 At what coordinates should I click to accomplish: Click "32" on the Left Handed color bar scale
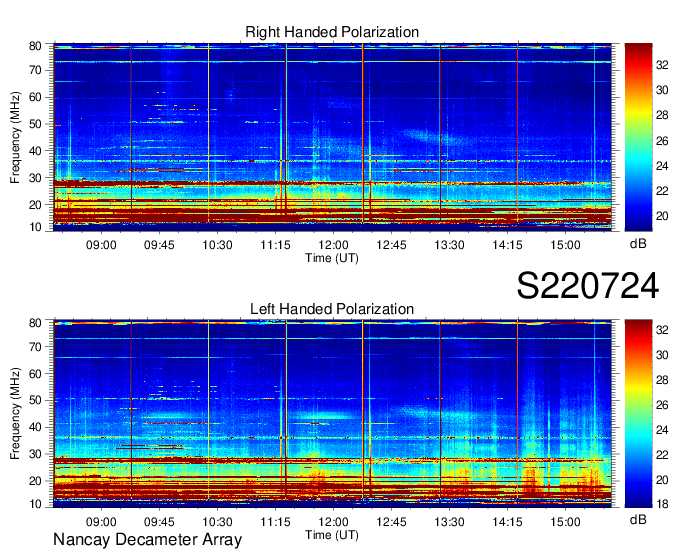pyautogui.click(x=662, y=330)
